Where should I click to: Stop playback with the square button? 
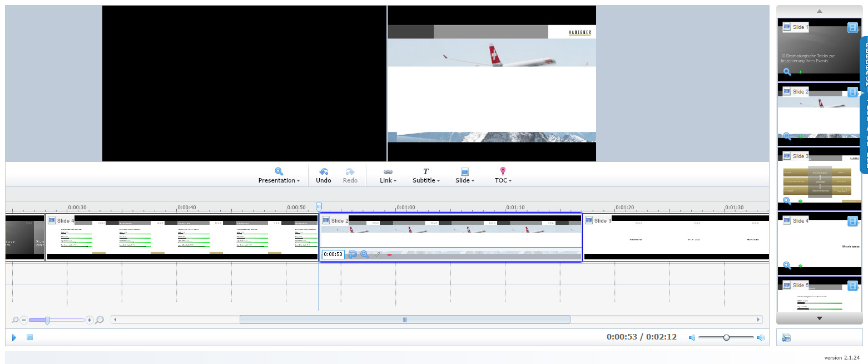point(30,337)
